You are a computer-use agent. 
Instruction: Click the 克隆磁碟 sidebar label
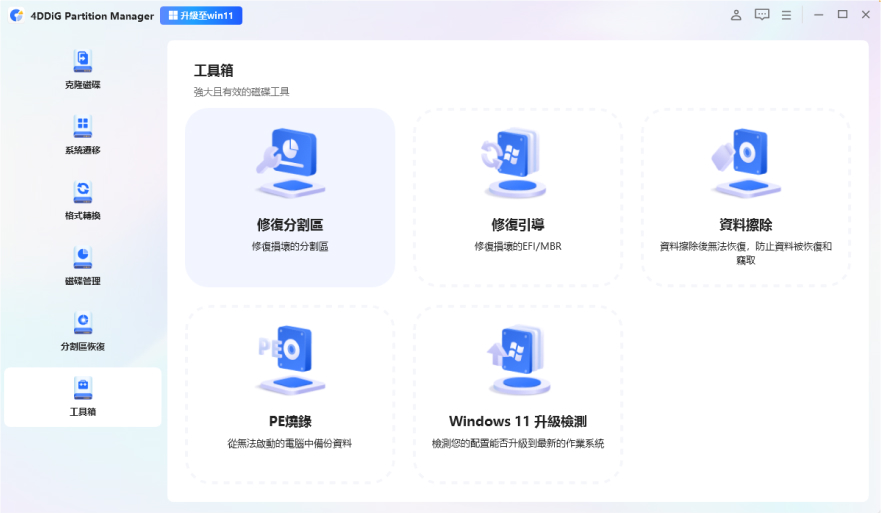point(83,85)
